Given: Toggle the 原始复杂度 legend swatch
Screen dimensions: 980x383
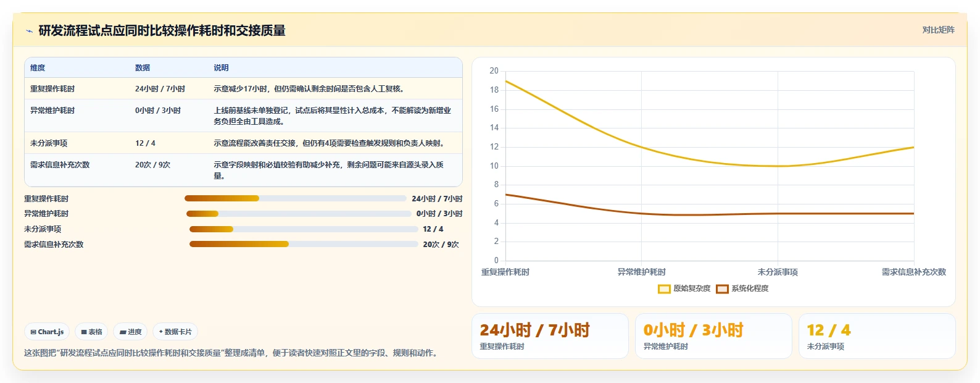Looking at the screenshot, I should [x=664, y=288].
